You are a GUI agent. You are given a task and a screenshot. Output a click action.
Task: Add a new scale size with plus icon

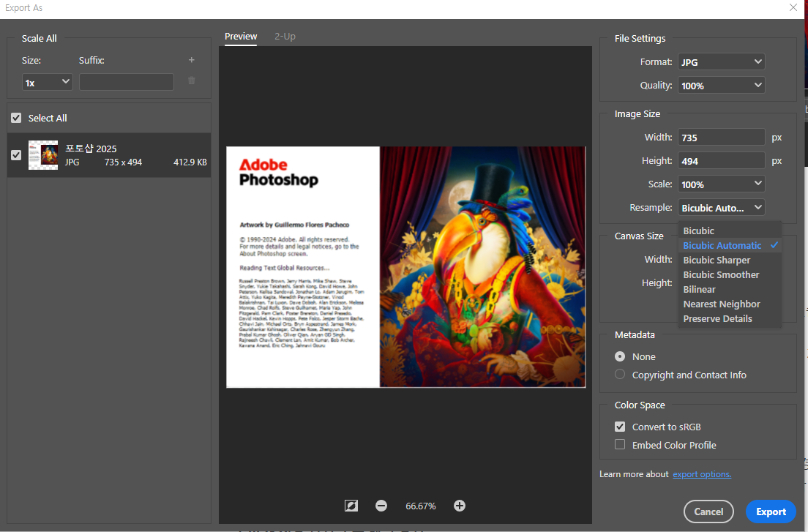pyautogui.click(x=191, y=60)
